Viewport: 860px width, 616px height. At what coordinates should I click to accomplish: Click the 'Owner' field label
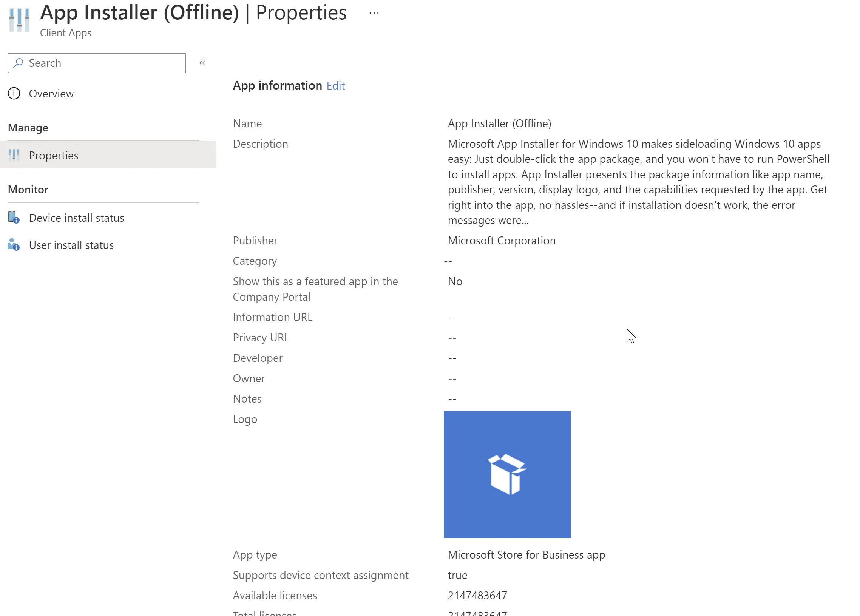[249, 378]
